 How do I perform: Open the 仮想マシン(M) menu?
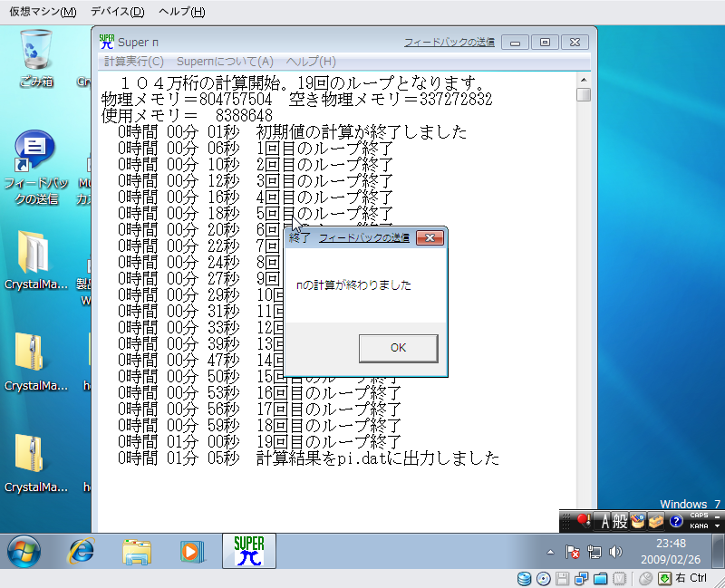tap(43, 12)
